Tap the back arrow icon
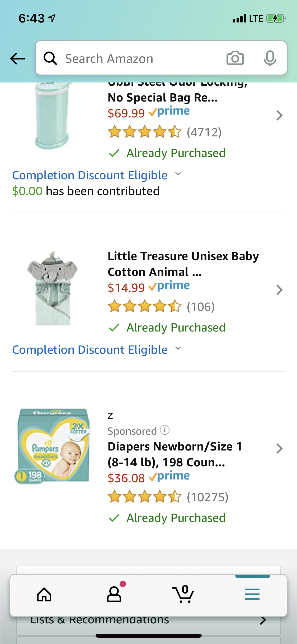The width and height of the screenshot is (297, 644). pos(17,58)
